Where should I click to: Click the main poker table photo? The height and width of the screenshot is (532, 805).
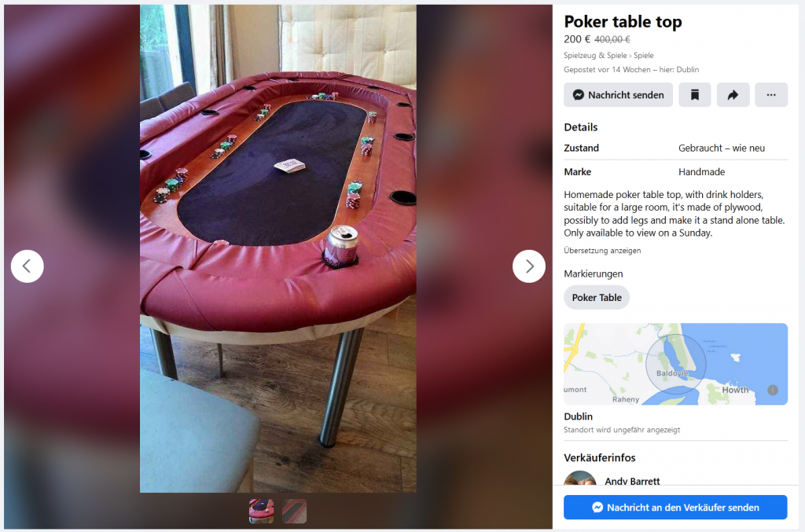click(278, 249)
